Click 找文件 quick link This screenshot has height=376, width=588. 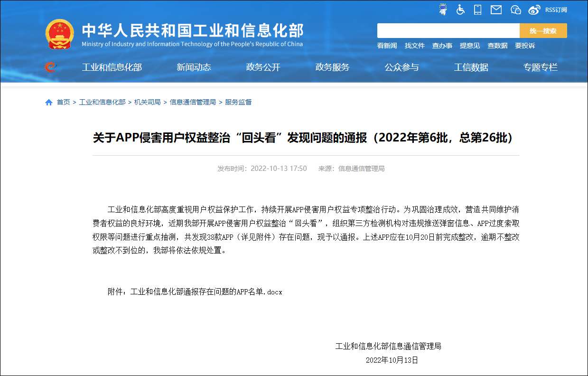coord(414,46)
